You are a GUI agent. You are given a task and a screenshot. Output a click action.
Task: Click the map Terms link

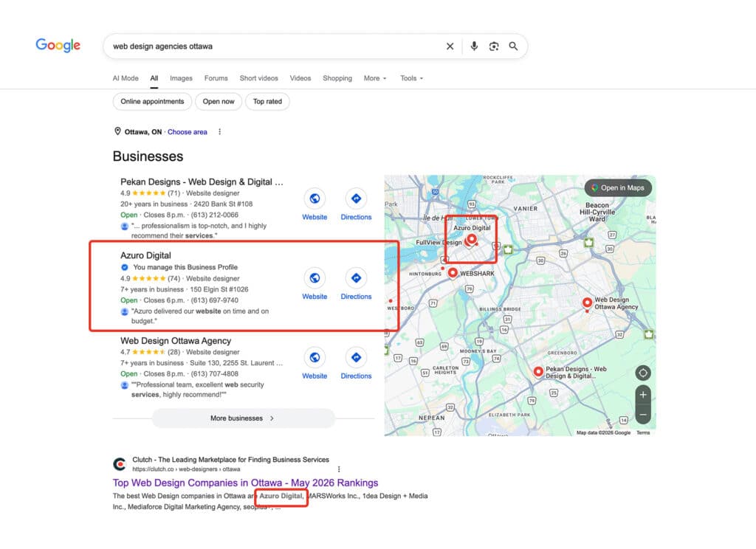click(x=643, y=433)
